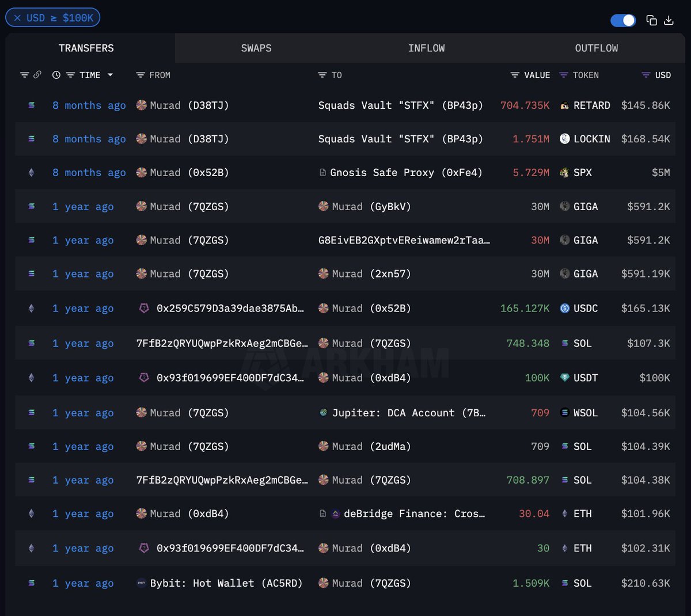The image size is (691, 616).
Task: Click the clock icon beside TIME
Action: pyautogui.click(x=56, y=75)
